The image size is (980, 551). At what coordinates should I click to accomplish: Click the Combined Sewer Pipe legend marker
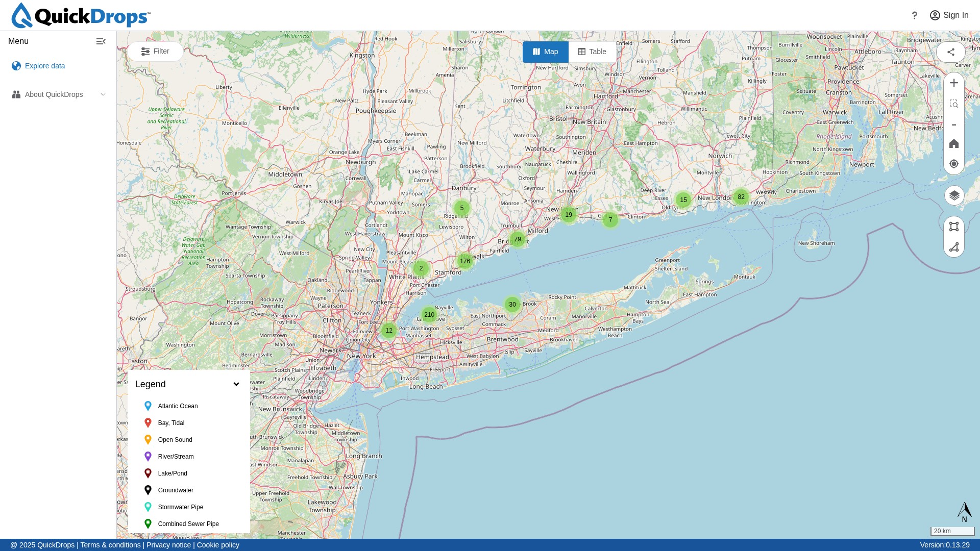point(148,524)
